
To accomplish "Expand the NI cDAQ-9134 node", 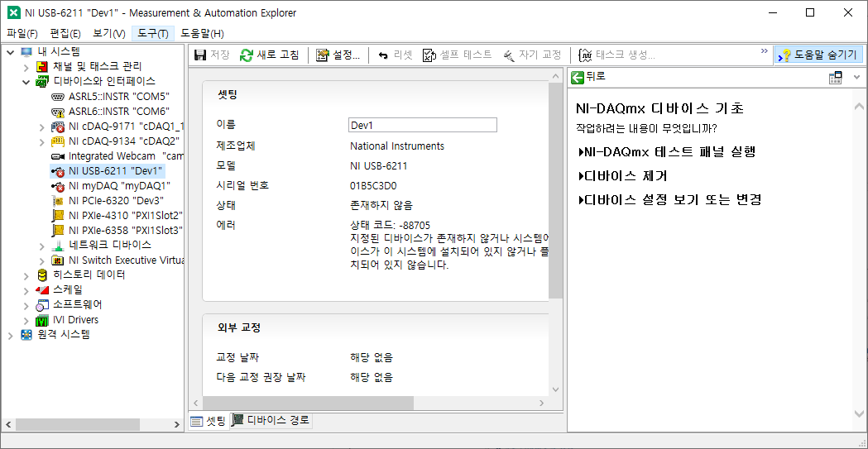I will (41, 141).
